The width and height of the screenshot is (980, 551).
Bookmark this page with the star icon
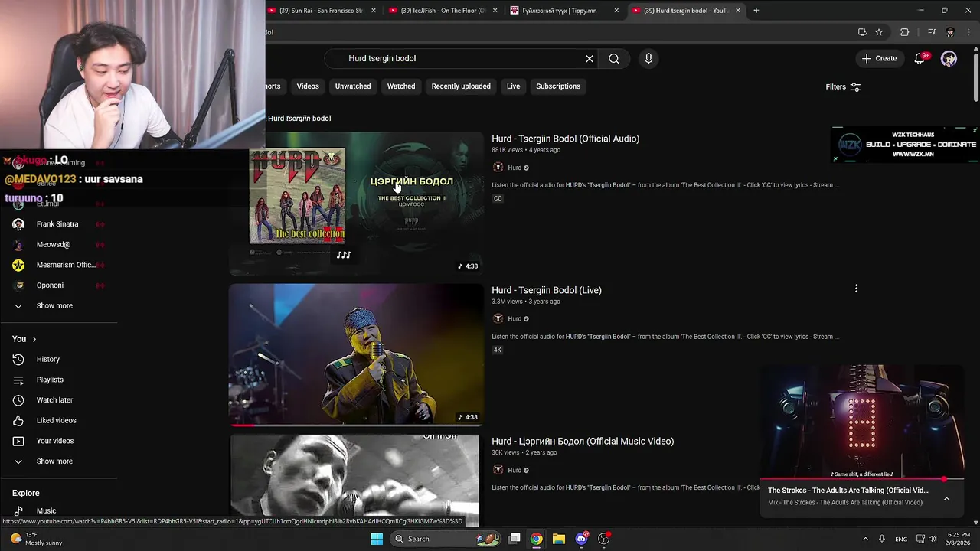click(x=879, y=32)
